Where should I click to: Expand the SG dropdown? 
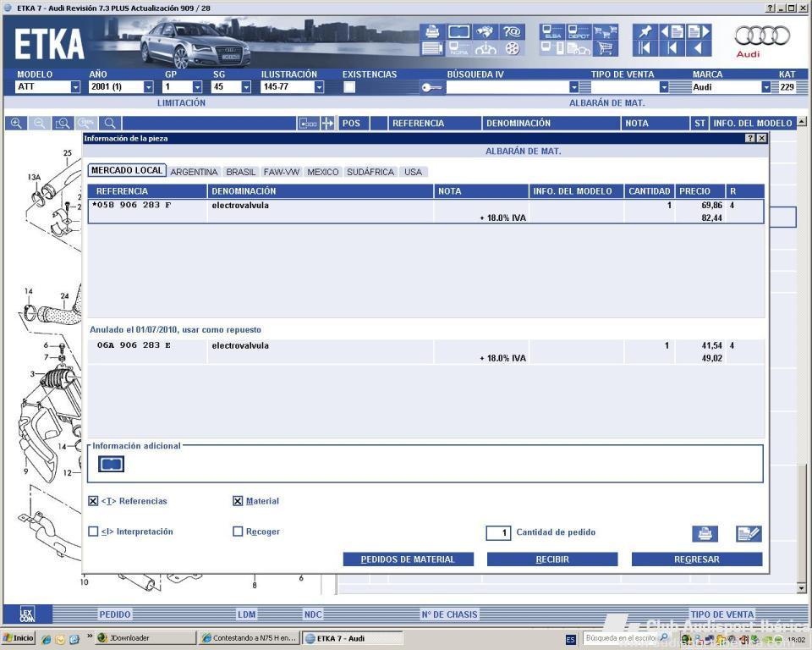[x=246, y=87]
